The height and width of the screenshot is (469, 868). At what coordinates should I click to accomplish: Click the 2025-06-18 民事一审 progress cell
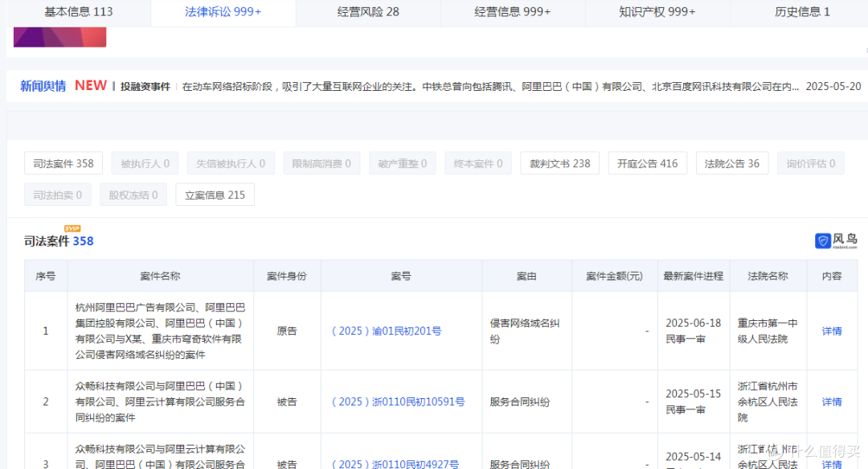693,331
